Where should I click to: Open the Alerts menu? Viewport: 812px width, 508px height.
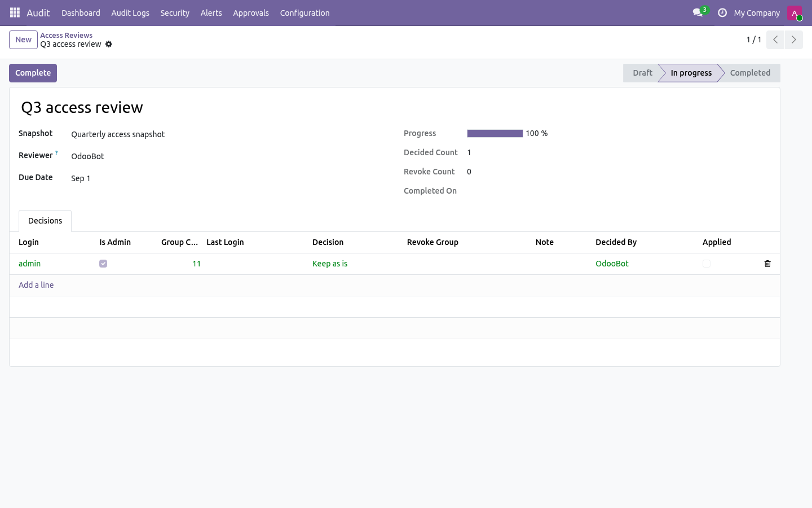point(211,12)
